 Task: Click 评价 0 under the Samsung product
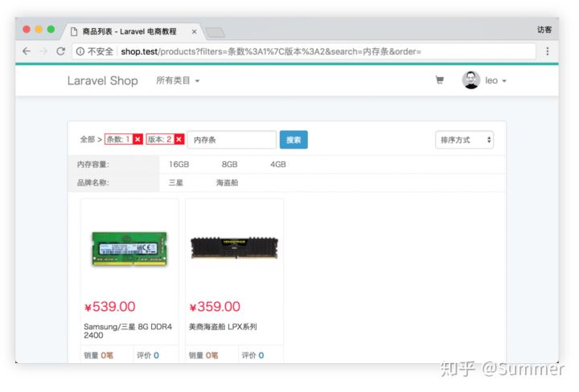148,355
